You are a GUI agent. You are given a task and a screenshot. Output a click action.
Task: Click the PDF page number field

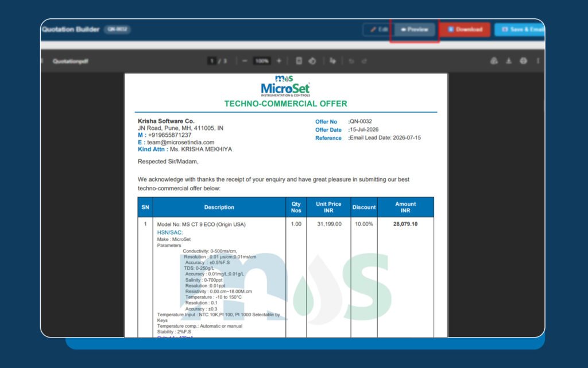(212, 61)
